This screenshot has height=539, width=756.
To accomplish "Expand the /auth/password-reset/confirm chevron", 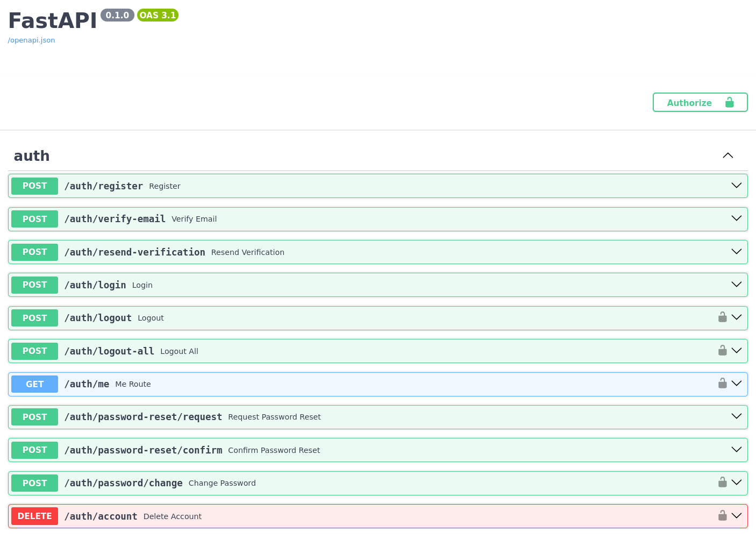I will coord(737,450).
